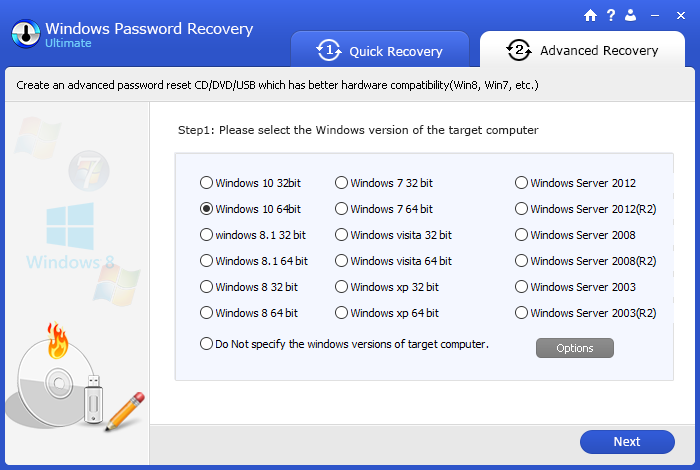
Task: Click the Home icon in title bar
Action: click(x=590, y=16)
